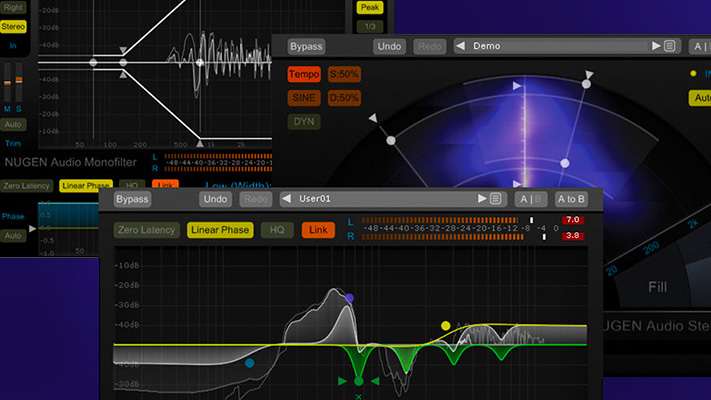The height and width of the screenshot is (400, 711).
Task: Click the red 7.0 peak readout
Action: pyautogui.click(x=572, y=220)
